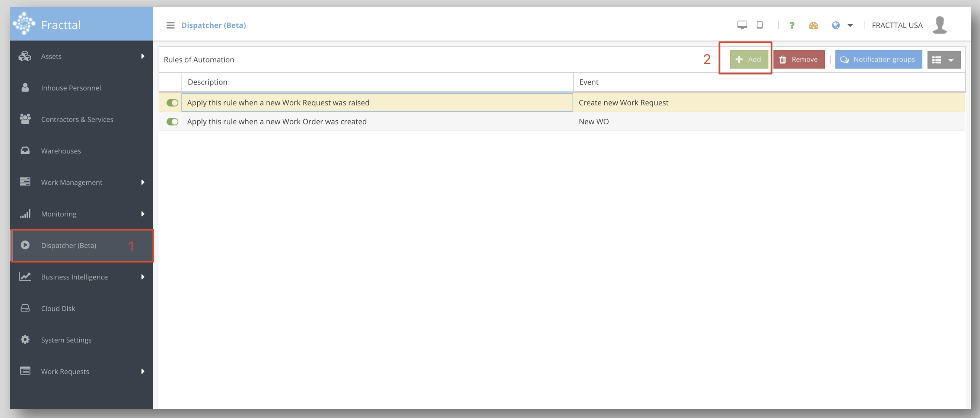
Task: Click the globe language icon
Action: click(x=836, y=25)
